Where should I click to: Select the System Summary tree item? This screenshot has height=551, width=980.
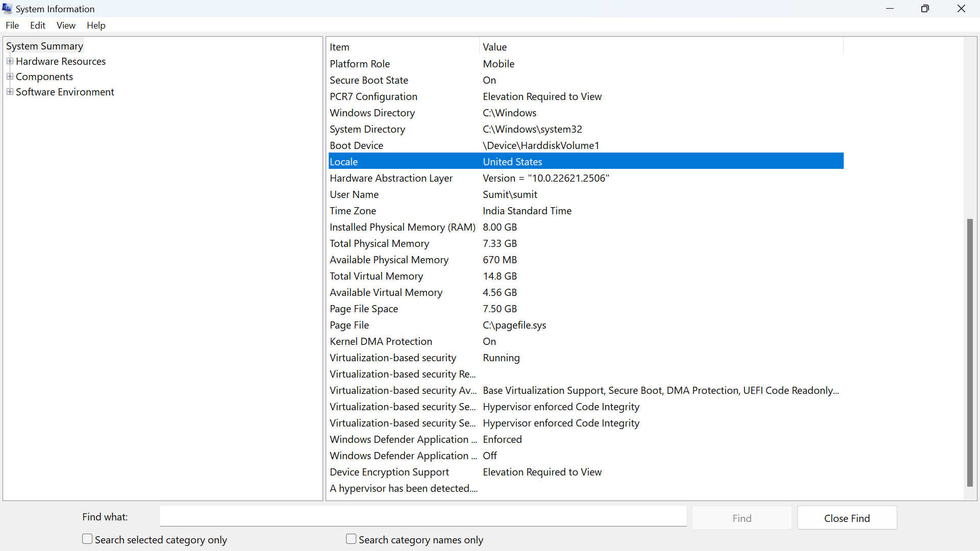tap(44, 46)
